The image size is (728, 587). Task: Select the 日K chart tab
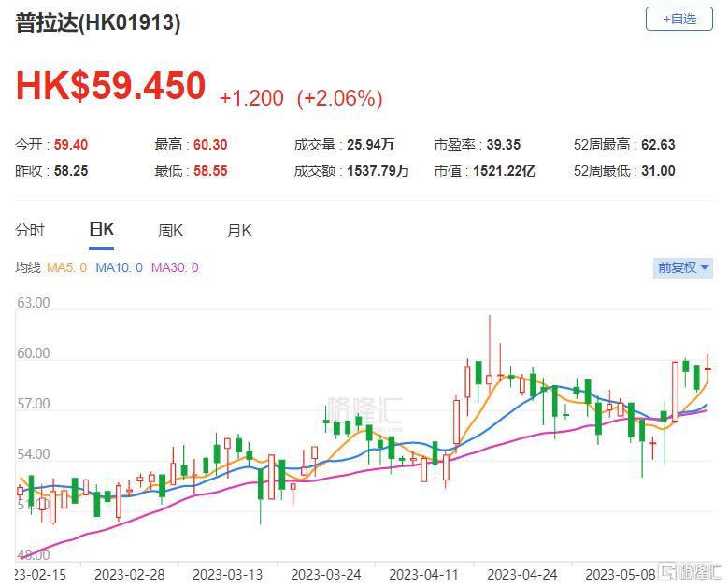tap(101, 229)
